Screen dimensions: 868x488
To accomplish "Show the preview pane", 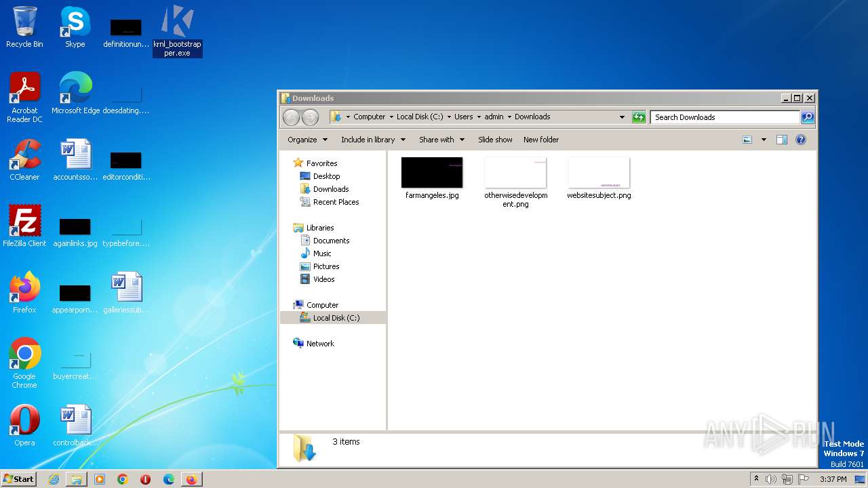I will [782, 140].
